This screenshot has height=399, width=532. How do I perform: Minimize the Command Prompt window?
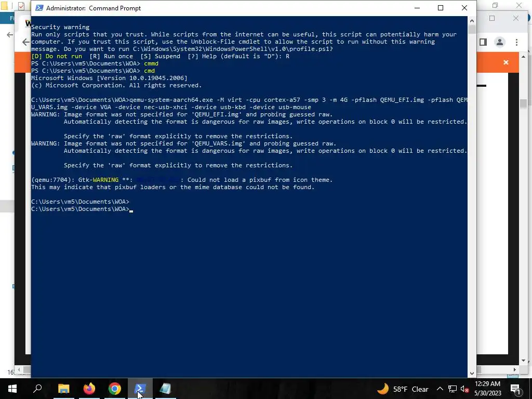coord(417,8)
